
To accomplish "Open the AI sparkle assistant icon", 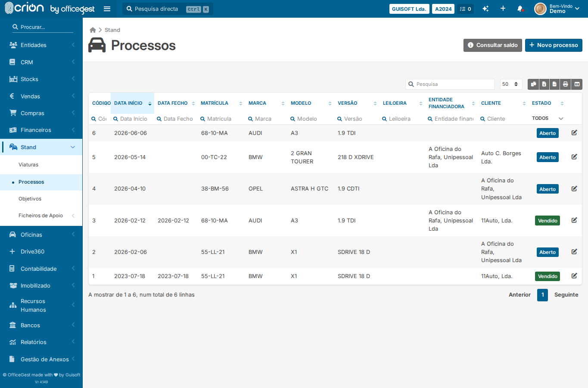I will [x=485, y=9].
